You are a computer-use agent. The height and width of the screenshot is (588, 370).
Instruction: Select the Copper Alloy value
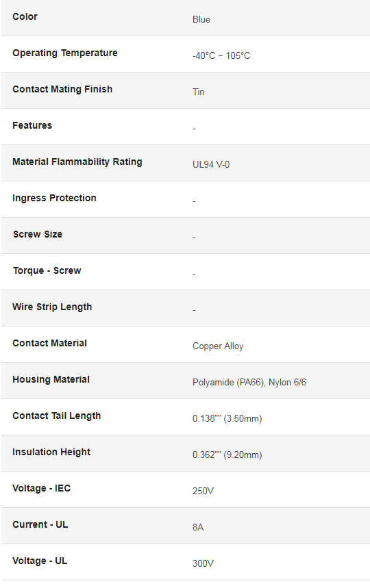[x=218, y=346]
